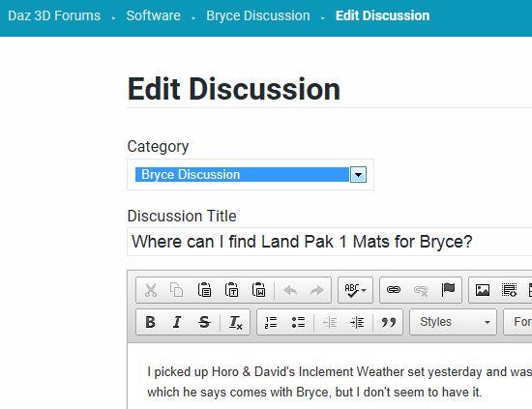Toggle Strikethrough formatting
Screen dimensions: 532x409
coord(204,322)
